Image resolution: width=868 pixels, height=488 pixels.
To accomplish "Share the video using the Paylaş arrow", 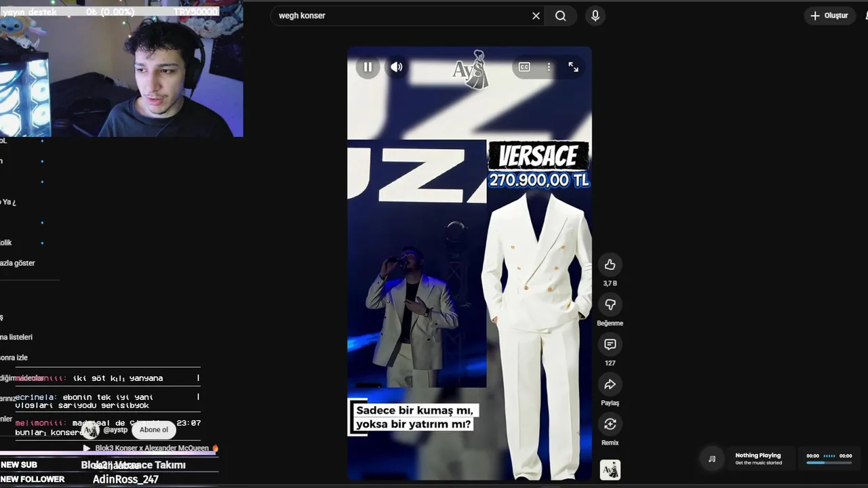I will pos(610,384).
